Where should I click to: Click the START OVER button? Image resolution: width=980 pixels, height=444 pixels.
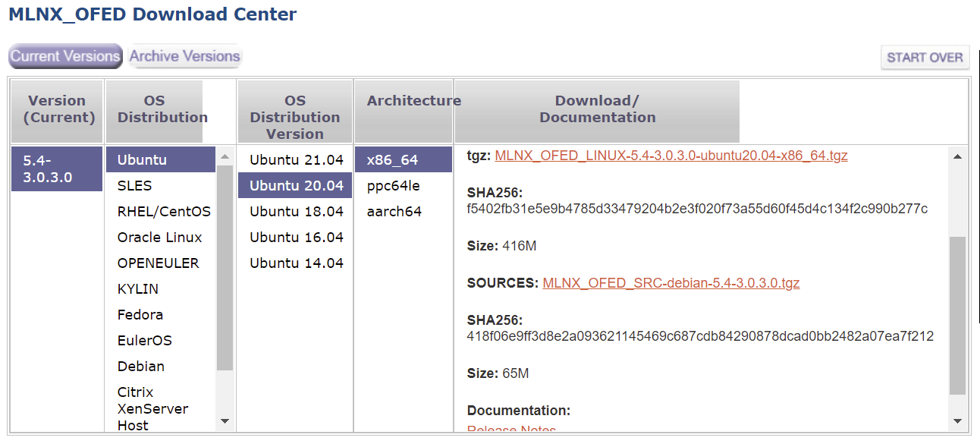click(925, 58)
